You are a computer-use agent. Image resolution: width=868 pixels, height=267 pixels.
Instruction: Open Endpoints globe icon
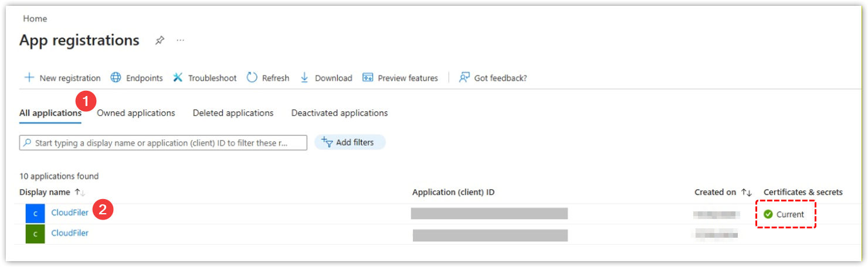pyautogui.click(x=116, y=78)
